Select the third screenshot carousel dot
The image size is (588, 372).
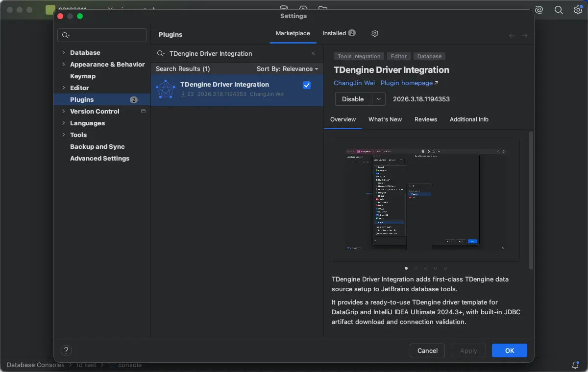click(x=426, y=268)
